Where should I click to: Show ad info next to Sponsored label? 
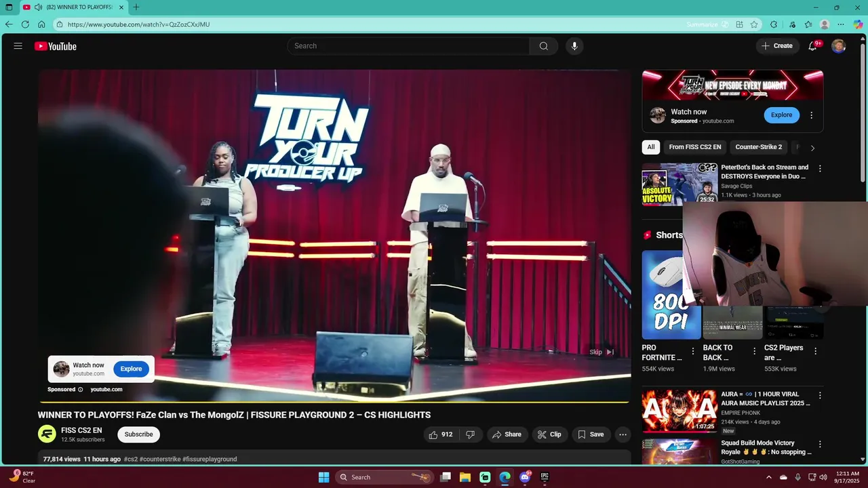[x=80, y=390]
